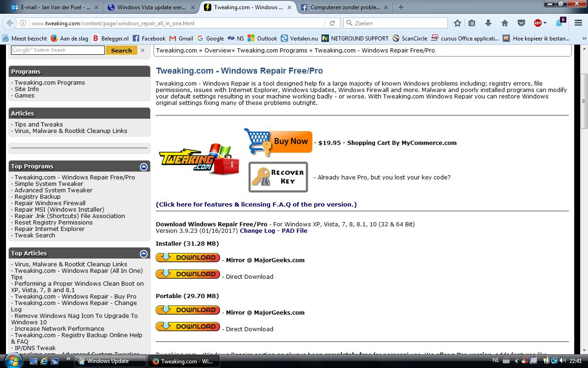Open the ScanCircle bookmark
The image size is (588, 368).
click(x=409, y=38)
